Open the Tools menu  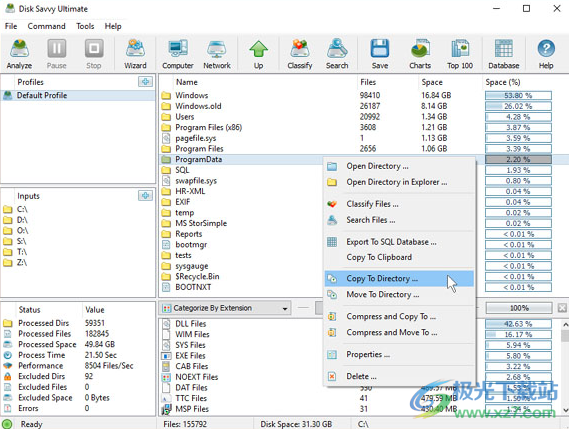pos(85,26)
